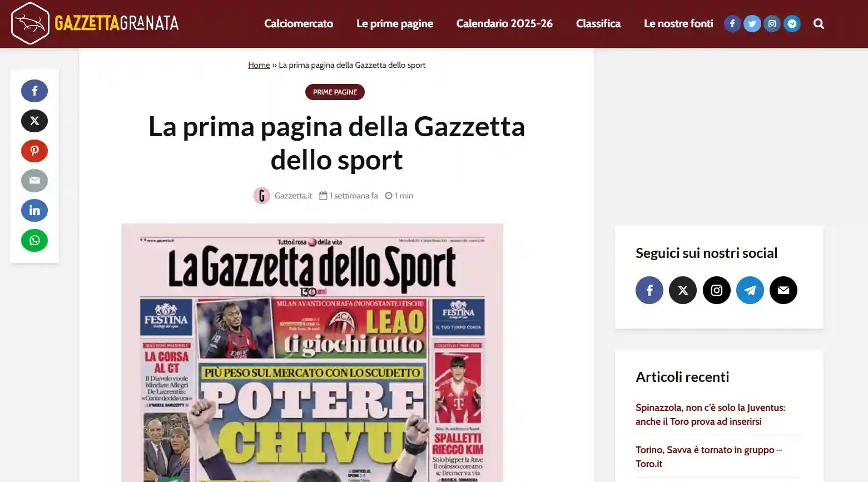Share article on X from the floating sidebar
This screenshot has height=482, width=868.
point(34,121)
